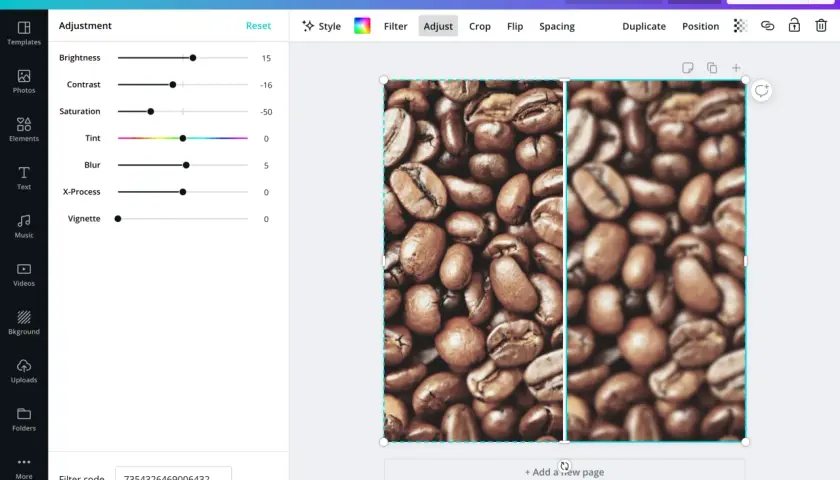This screenshot has width=840, height=480.
Task: Reset all adjustment values
Action: tap(258, 26)
